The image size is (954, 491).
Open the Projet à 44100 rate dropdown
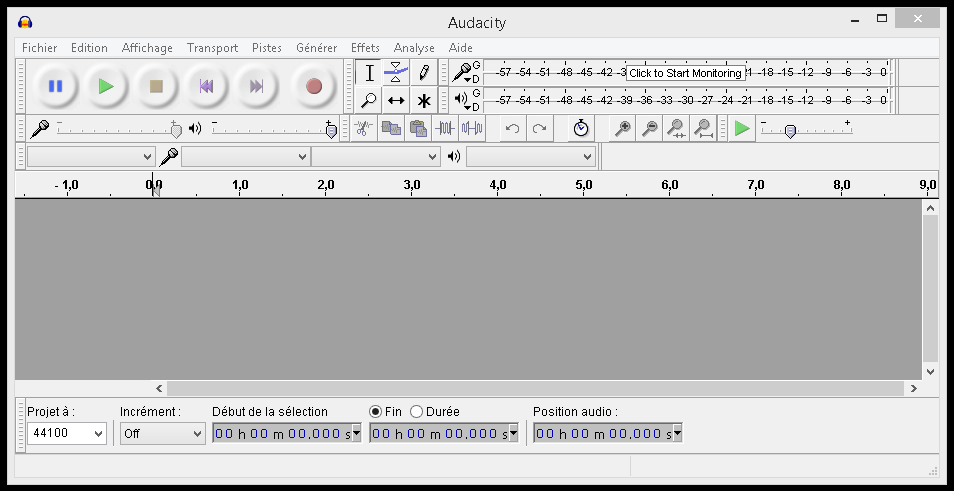[67, 433]
